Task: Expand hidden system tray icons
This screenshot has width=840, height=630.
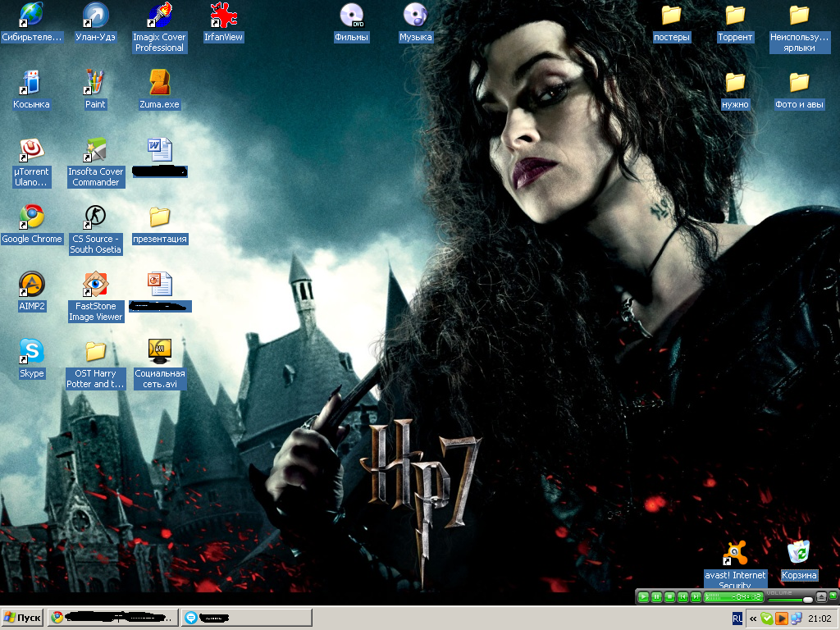Action: (x=753, y=617)
